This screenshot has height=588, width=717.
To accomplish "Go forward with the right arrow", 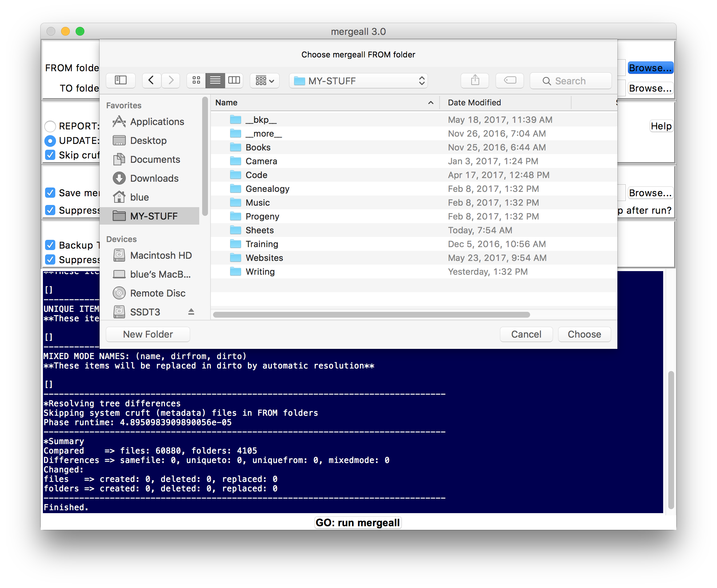I will [171, 80].
